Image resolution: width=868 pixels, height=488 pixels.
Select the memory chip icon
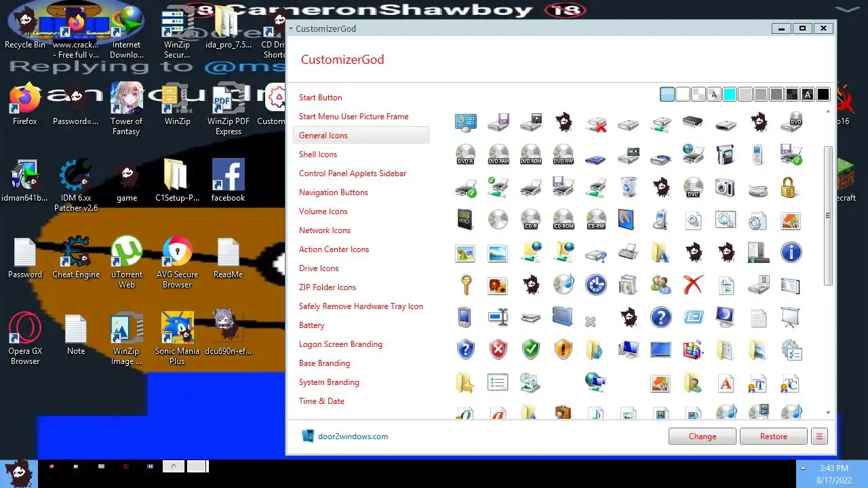[693, 123]
